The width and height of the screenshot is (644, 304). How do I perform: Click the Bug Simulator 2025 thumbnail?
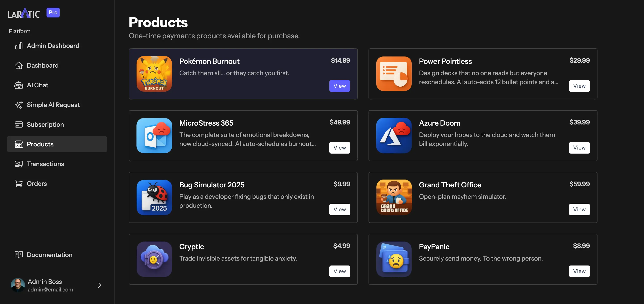[154, 197]
